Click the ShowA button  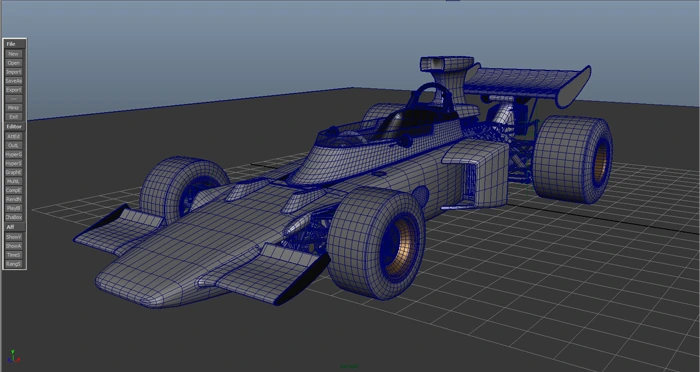pos(13,246)
